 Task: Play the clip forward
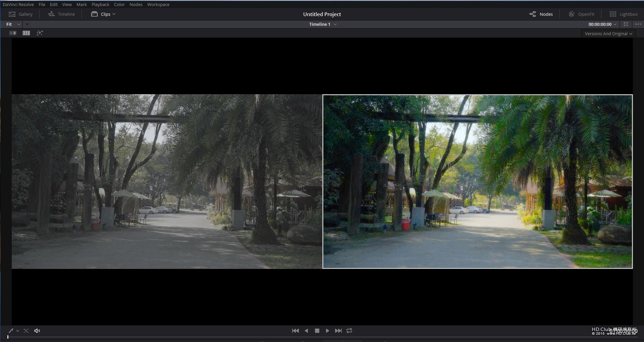[327, 331]
